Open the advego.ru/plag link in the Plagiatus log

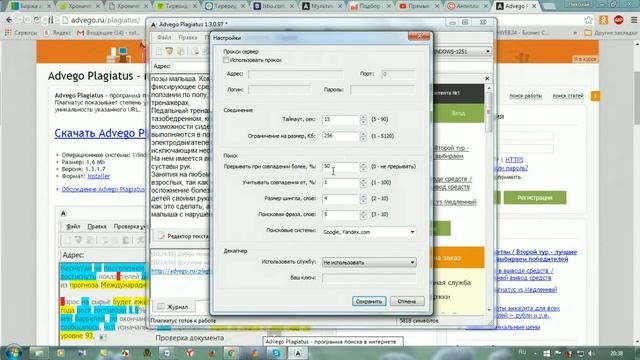pos(180,271)
